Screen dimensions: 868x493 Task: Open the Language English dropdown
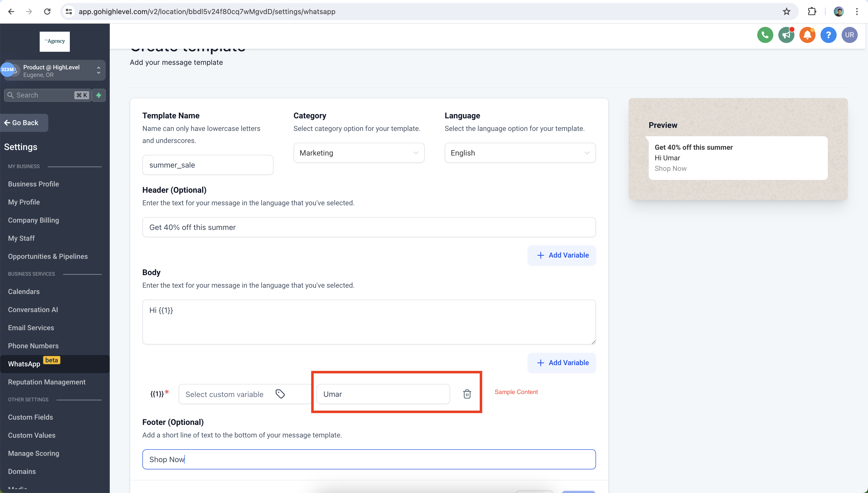[520, 153]
